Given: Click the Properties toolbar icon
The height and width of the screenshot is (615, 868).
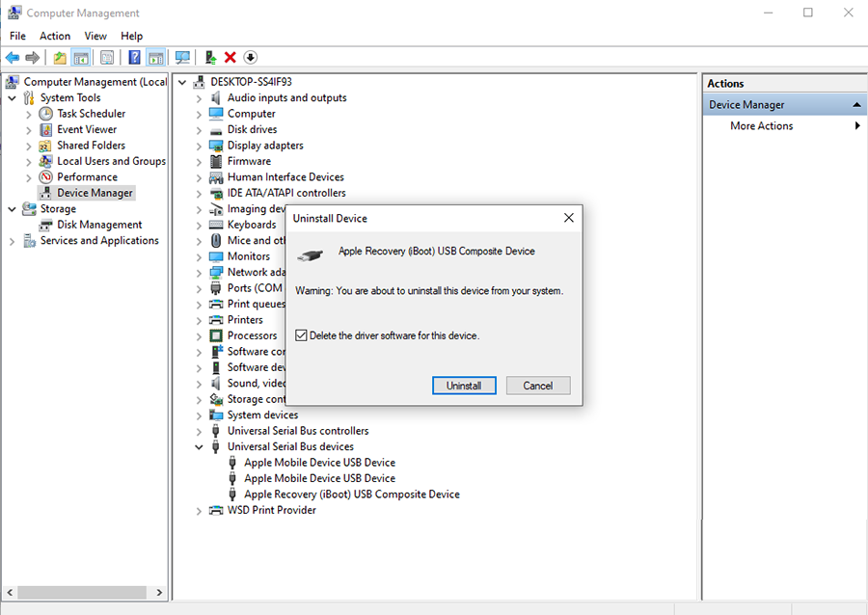Looking at the screenshot, I should (x=107, y=58).
